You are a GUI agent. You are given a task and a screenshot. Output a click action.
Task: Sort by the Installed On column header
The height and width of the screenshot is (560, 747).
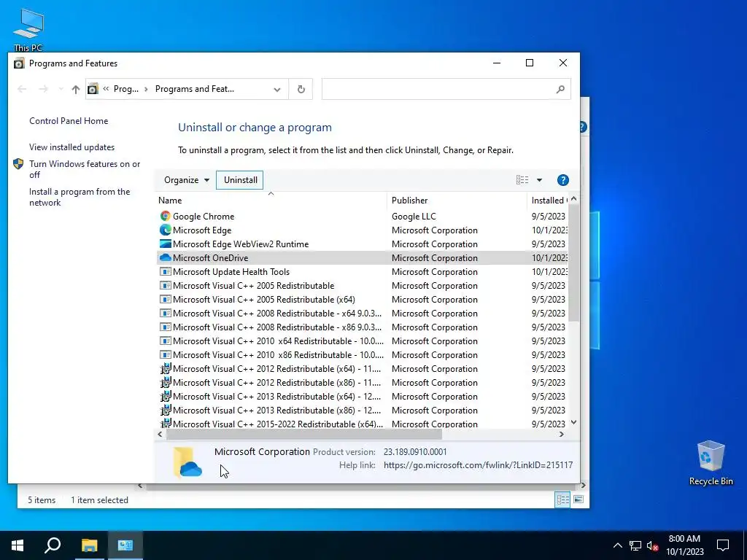(x=549, y=201)
